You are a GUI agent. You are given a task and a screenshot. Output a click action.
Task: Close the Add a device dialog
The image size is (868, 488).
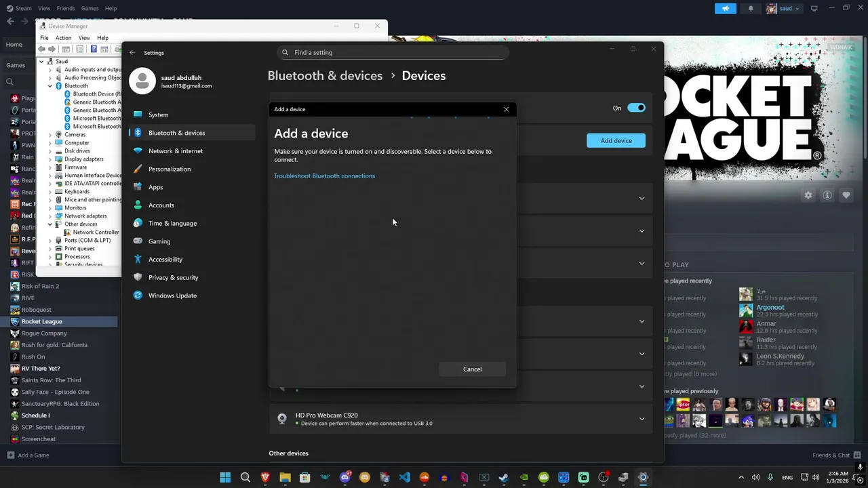[506, 109]
